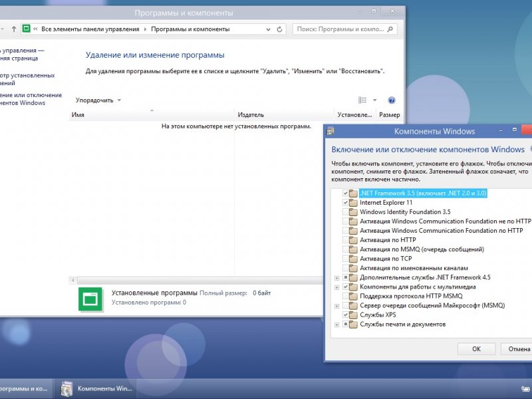Click the folder icon beside Поддержка протокола HTTP MSMQ
The width and height of the screenshot is (532, 399).
point(354,296)
